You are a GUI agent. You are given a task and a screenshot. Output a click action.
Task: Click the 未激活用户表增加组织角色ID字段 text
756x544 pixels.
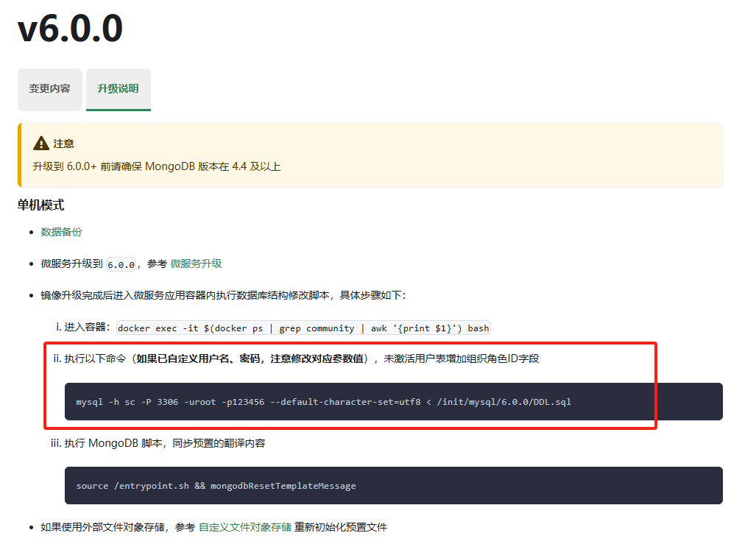click(462, 358)
